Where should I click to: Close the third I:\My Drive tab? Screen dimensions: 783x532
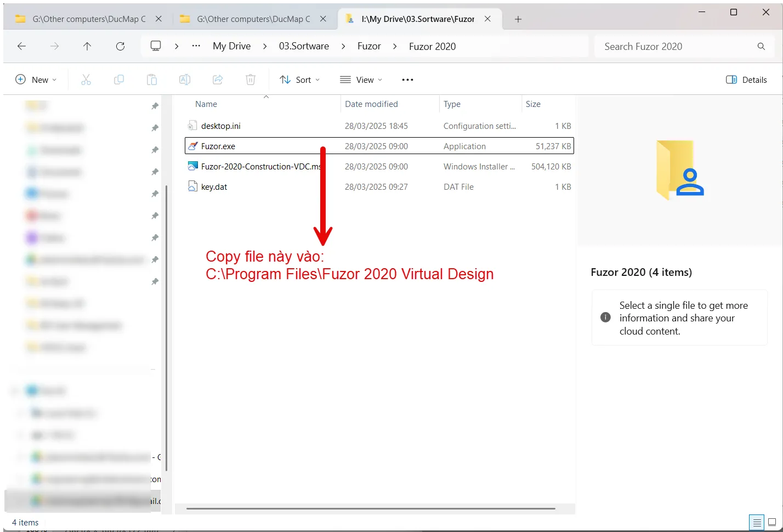[487, 19]
